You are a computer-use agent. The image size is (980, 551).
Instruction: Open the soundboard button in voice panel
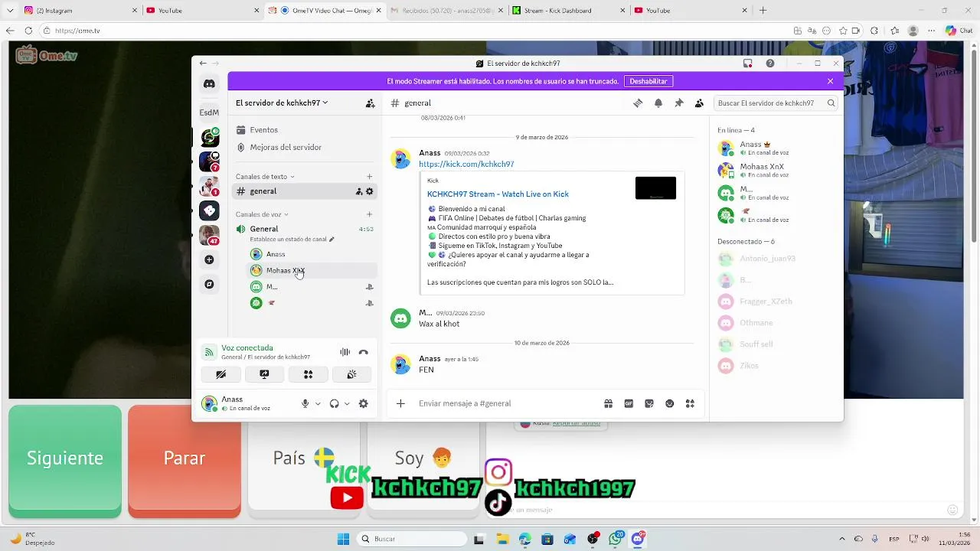pyautogui.click(x=351, y=374)
